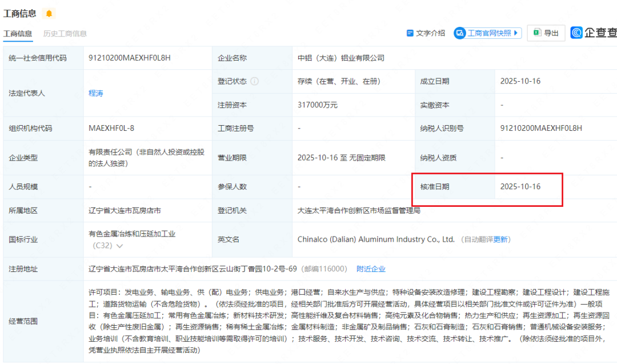Click the 纳税人资质 label cell
Viewport: 617px width, 364px height.
click(455, 158)
